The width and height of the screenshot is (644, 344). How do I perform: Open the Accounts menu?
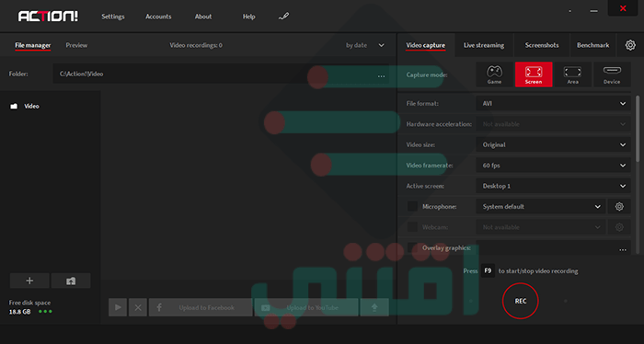(158, 17)
